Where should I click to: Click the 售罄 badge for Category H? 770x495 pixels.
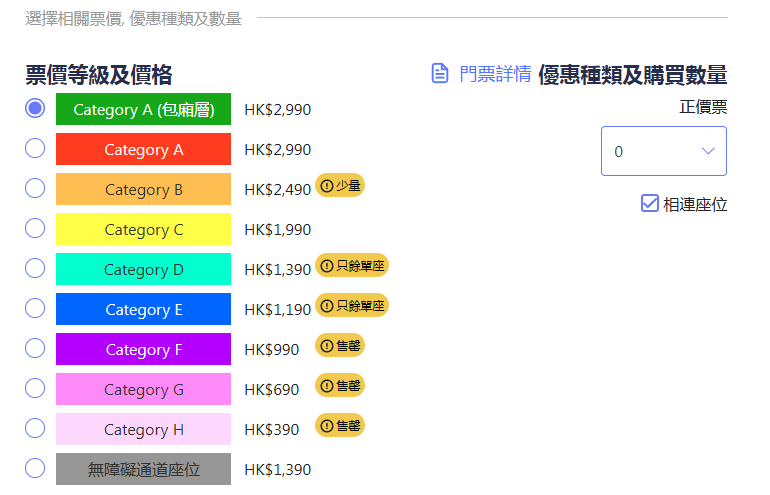coord(340,425)
